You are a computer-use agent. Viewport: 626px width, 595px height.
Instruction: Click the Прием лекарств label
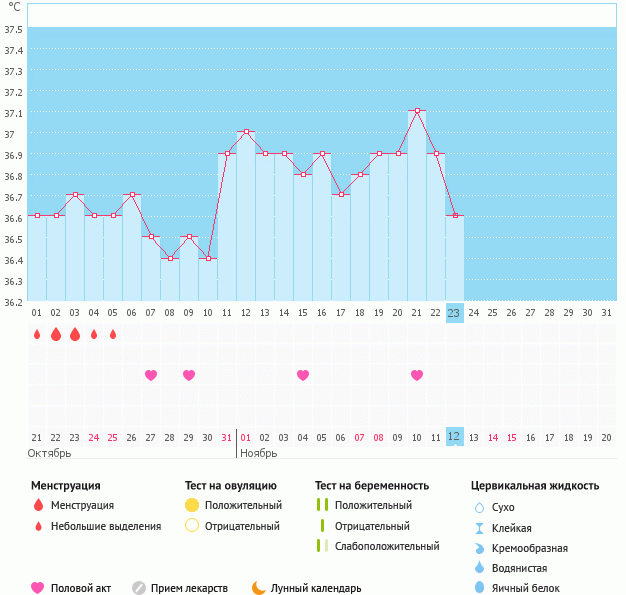point(189,588)
